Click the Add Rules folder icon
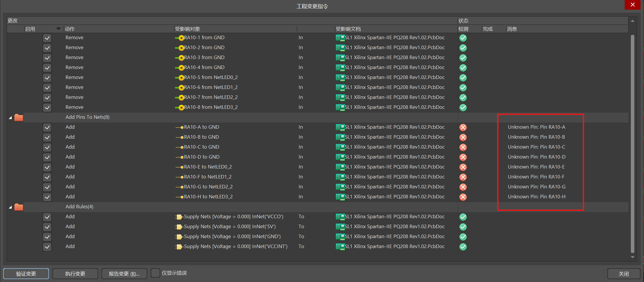This screenshot has width=644, height=282. tap(19, 207)
